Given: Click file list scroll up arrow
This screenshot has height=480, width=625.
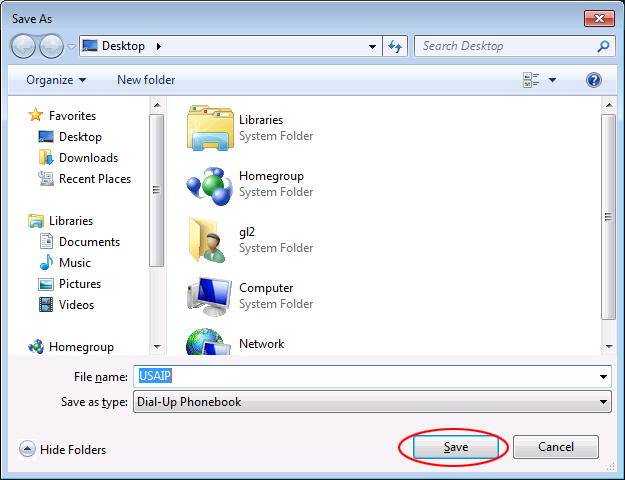Looking at the screenshot, I should pos(609,105).
